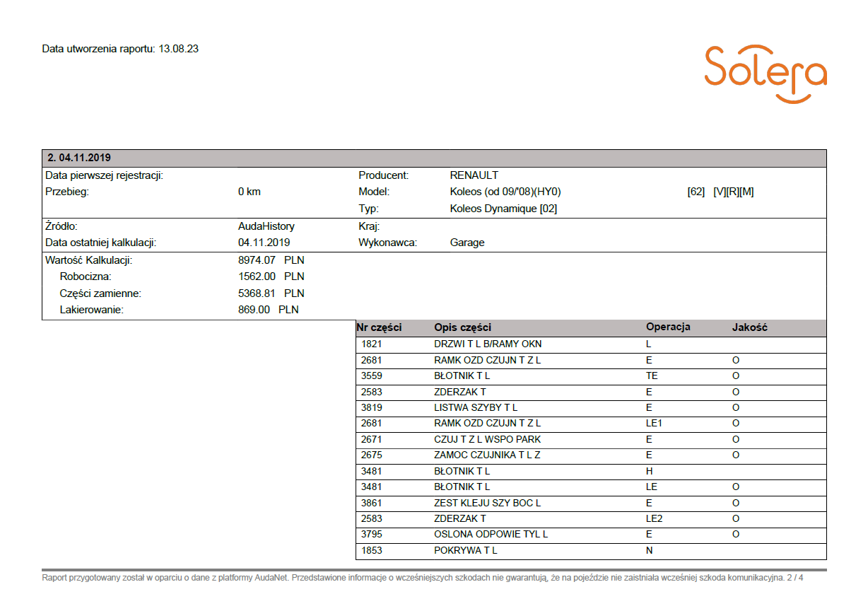Viewport: 868px width, 611px height.
Task: Select the operation code H
Action: 650,471
